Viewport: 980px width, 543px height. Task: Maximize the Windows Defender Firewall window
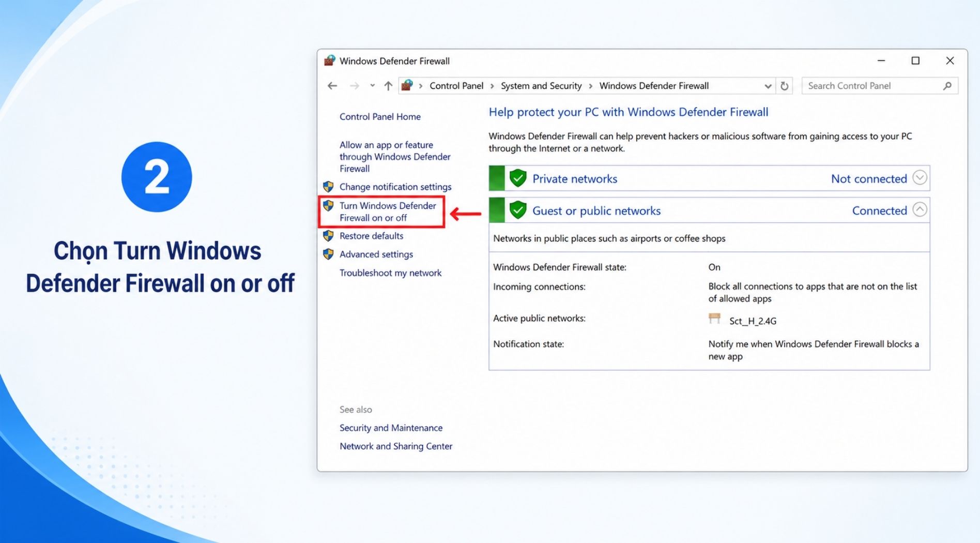pos(915,61)
